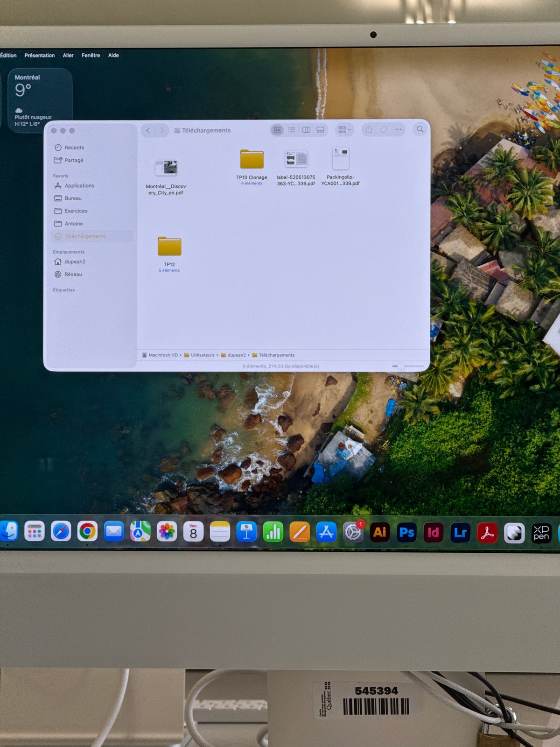
Task: Launch Keynote from the Dock
Action: click(246, 532)
